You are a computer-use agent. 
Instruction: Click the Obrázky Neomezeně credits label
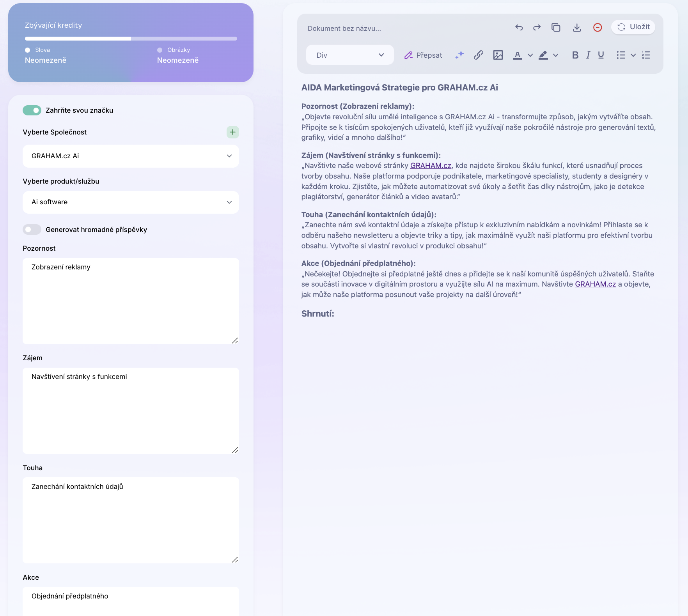pyautogui.click(x=178, y=55)
